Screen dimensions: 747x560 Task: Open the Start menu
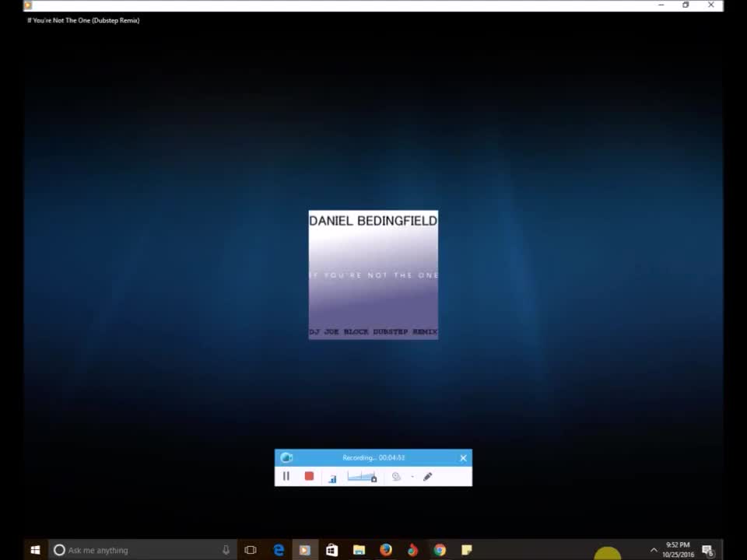pyautogui.click(x=34, y=550)
